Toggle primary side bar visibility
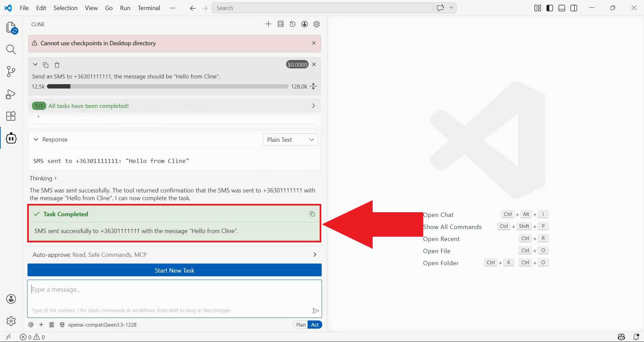This screenshot has height=342, width=644. click(550, 8)
